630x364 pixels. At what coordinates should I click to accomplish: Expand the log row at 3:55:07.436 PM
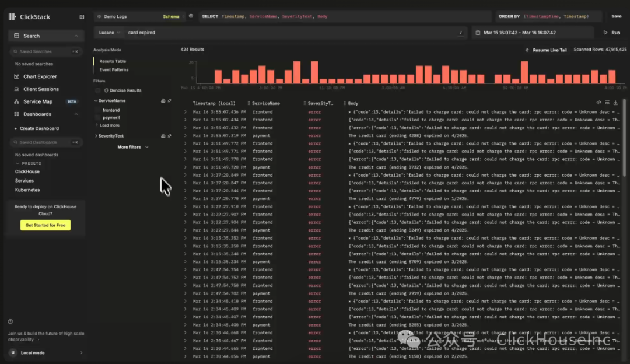point(185,112)
